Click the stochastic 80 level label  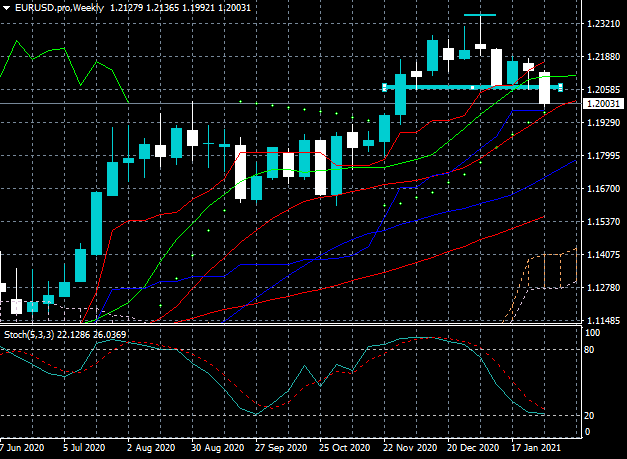[x=589, y=350]
